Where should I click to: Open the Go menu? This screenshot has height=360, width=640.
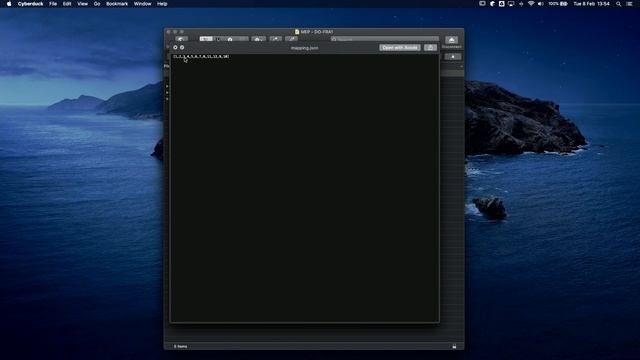click(97, 4)
